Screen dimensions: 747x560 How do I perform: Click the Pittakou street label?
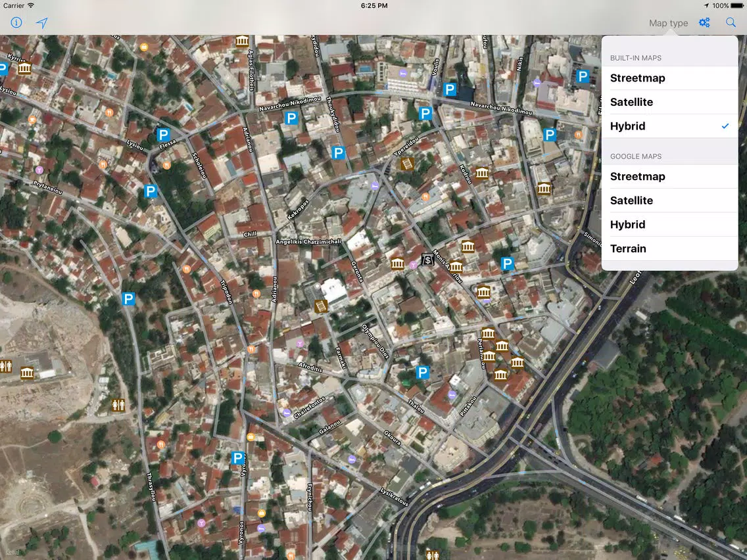coord(468,407)
